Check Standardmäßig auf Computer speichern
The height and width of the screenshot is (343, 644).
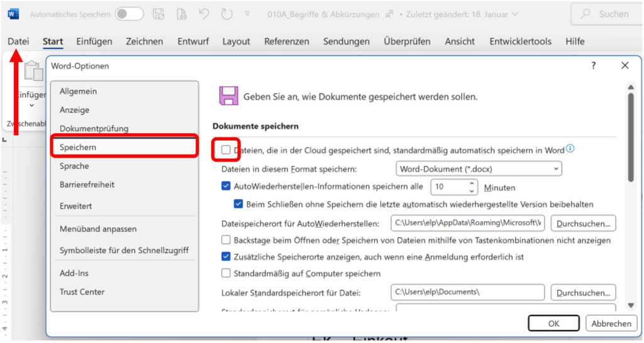(x=226, y=273)
